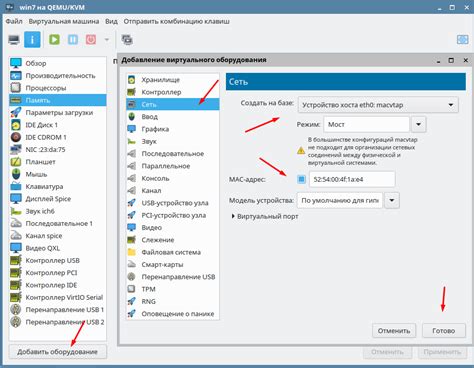Select IDE Диск 1 device
This screenshot has width=474, height=368.
pos(58,125)
